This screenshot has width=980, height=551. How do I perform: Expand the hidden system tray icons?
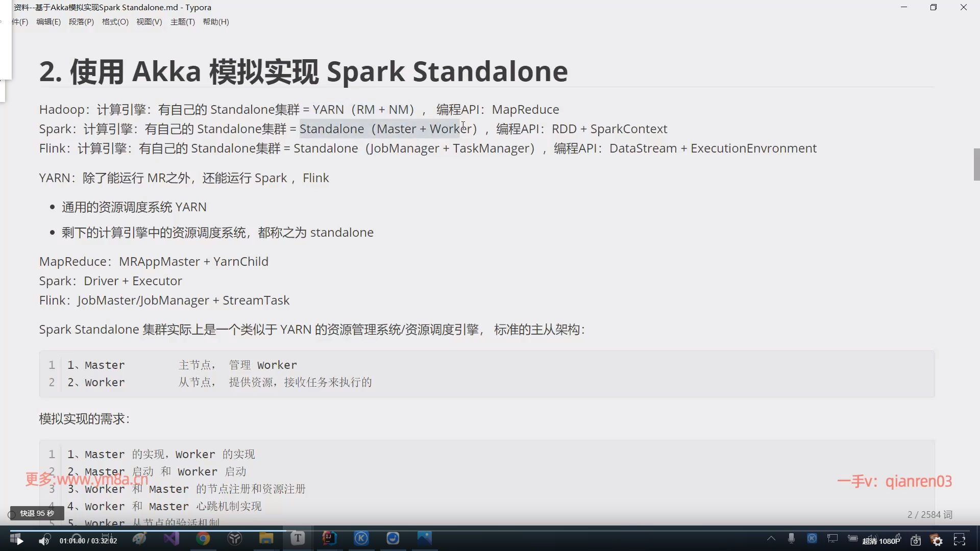(x=771, y=538)
